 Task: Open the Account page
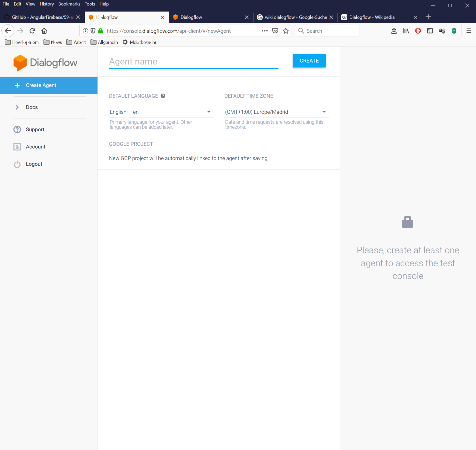35,147
